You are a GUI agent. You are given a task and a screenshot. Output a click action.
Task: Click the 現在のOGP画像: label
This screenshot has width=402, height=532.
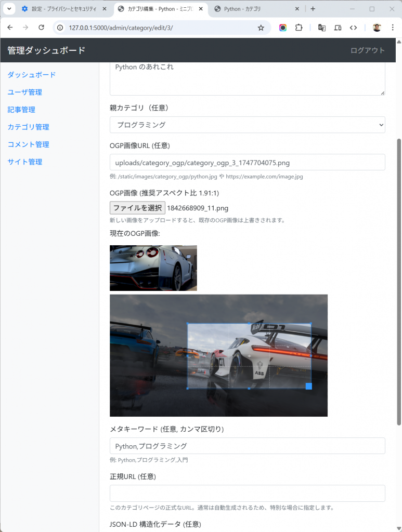click(x=135, y=233)
